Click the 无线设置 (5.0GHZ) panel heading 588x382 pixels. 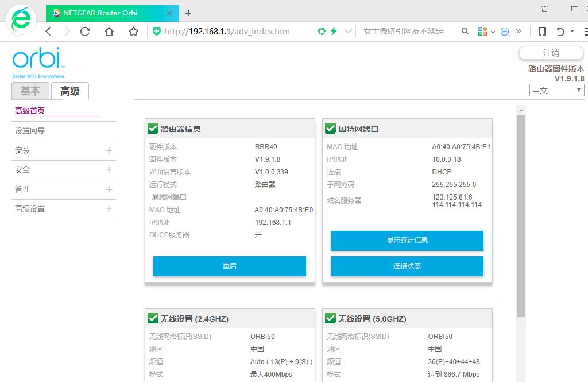tap(372, 319)
